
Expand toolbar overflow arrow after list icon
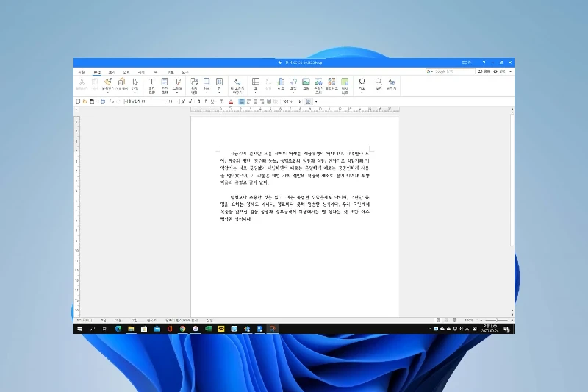pos(316,101)
